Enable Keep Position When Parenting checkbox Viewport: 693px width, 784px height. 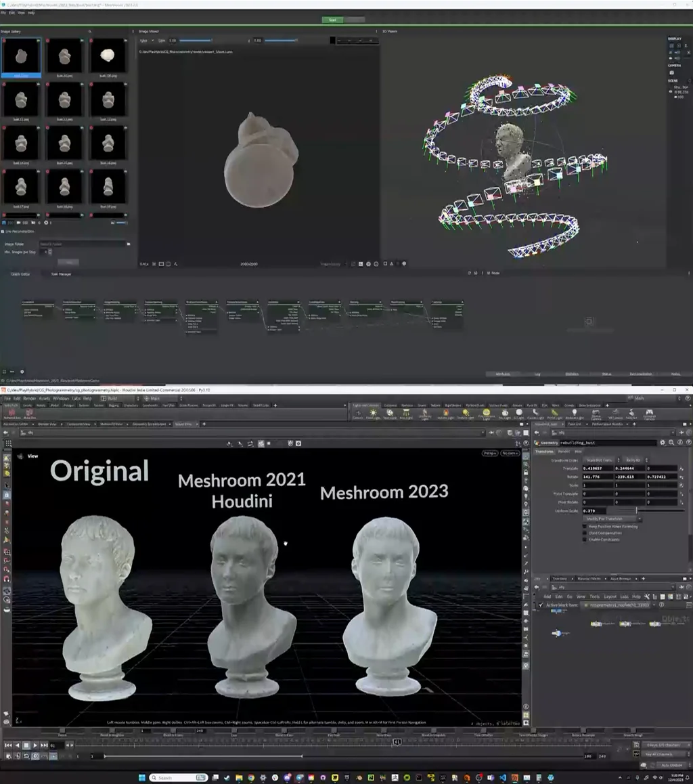pos(585,526)
